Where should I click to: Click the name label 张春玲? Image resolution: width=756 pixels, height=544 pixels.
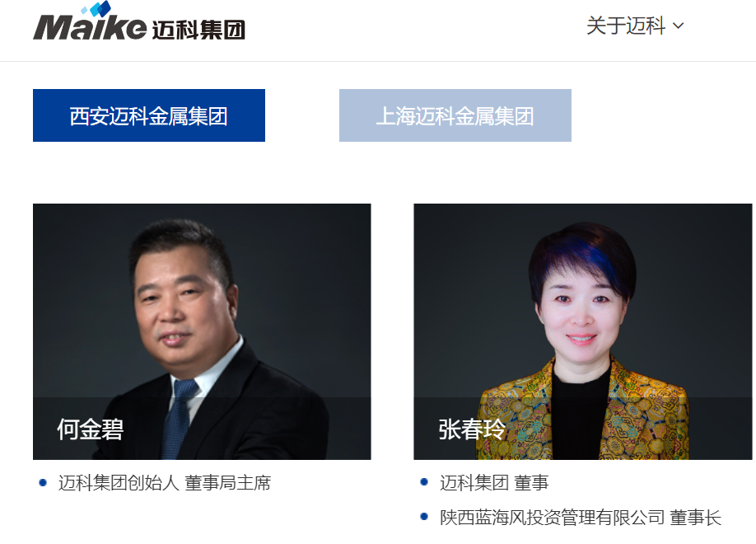(x=472, y=429)
